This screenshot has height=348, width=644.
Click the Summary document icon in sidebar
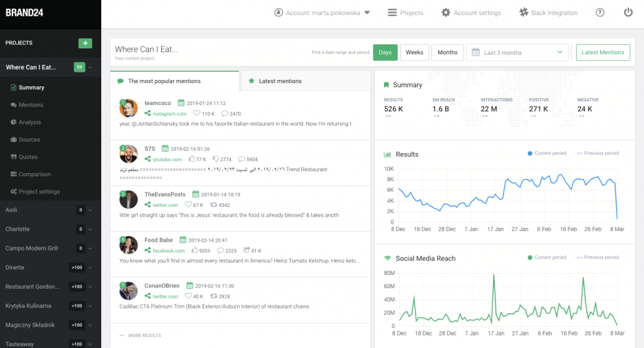tap(14, 87)
